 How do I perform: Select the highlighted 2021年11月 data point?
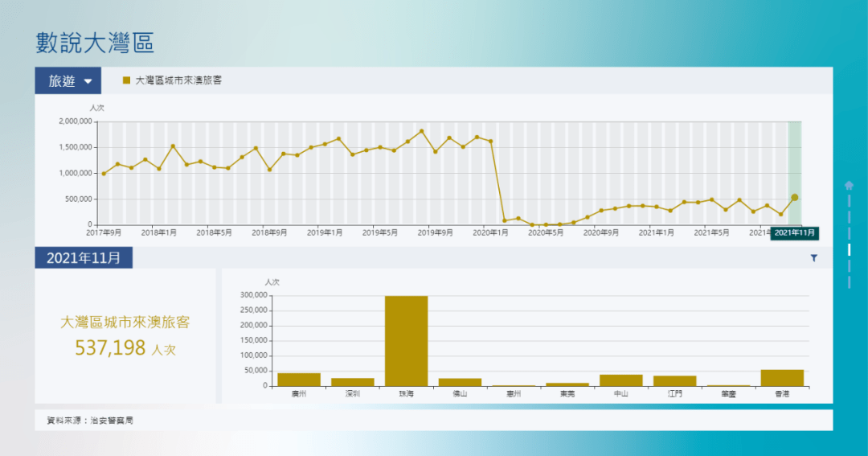tap(794, 197)
